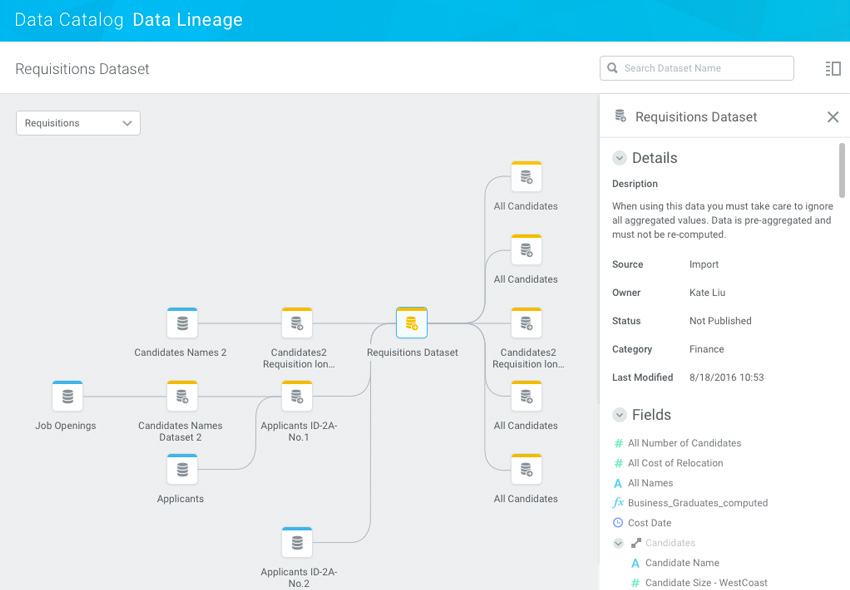Click the Applicants dataset node icon
The height and width of the screenshot is (590, 850).
(182, 470)
